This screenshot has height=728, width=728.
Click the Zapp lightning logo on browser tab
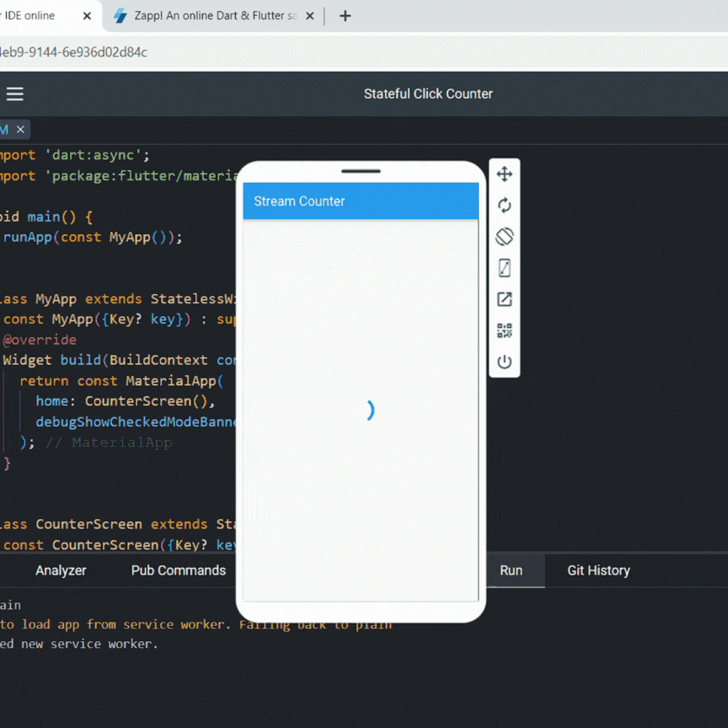[x=120, y=15]
